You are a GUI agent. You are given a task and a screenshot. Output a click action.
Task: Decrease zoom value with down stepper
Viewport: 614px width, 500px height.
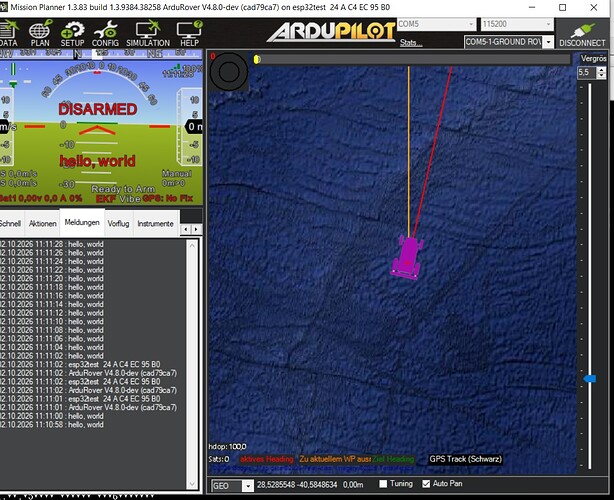pos(601,76)
